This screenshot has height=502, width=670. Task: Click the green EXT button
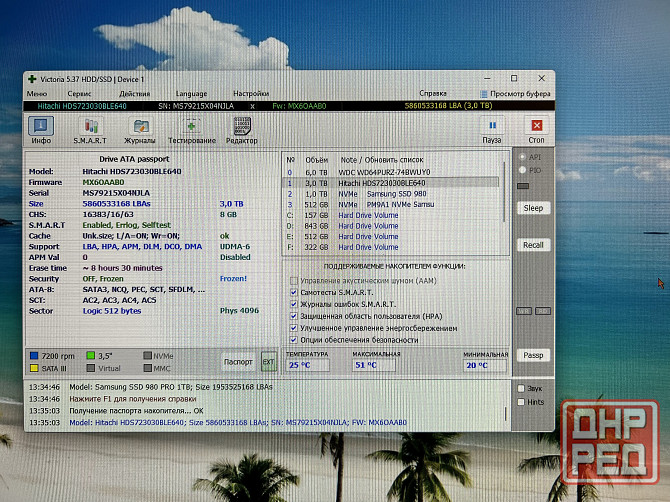[269, 362]
